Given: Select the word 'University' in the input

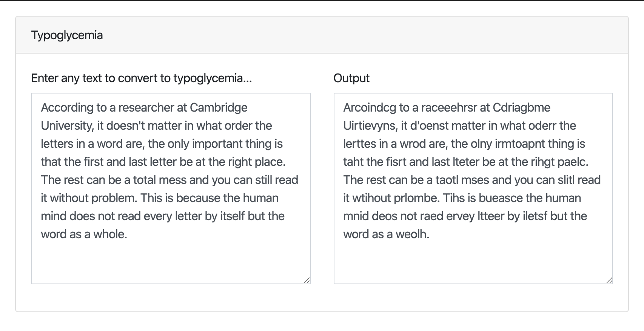Looking at the screenshot, I should pos(66,126).
